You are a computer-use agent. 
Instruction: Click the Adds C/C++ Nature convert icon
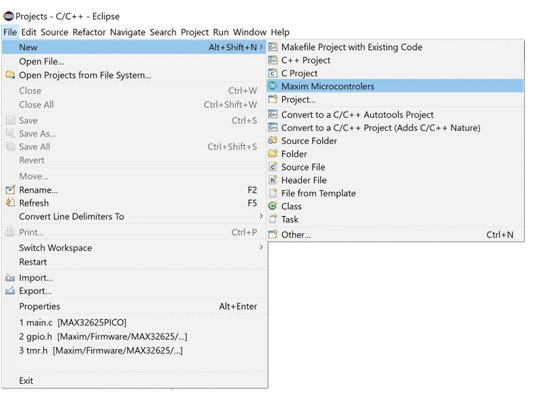pos(272,128)
